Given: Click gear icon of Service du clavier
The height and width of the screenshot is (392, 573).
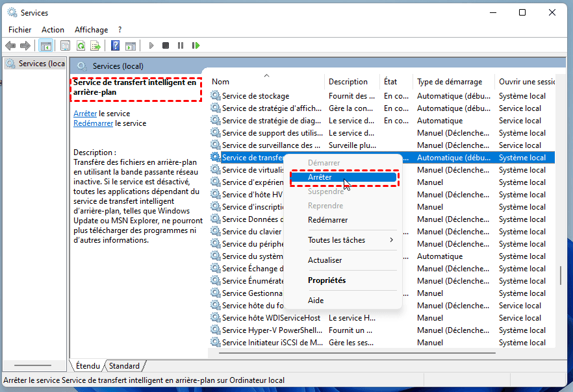Looking at the screenshot, I should (216, 232).
